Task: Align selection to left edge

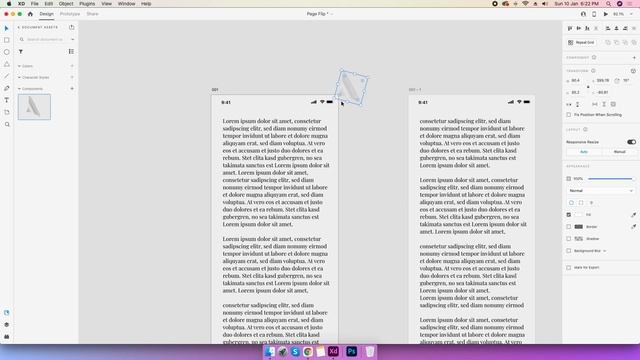Action: tap(608, 29)
